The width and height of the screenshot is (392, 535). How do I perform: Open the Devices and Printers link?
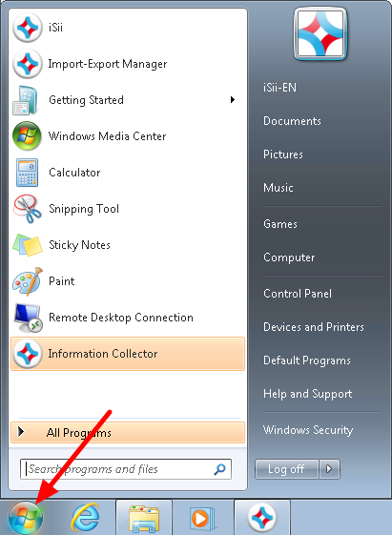point(314,327)
